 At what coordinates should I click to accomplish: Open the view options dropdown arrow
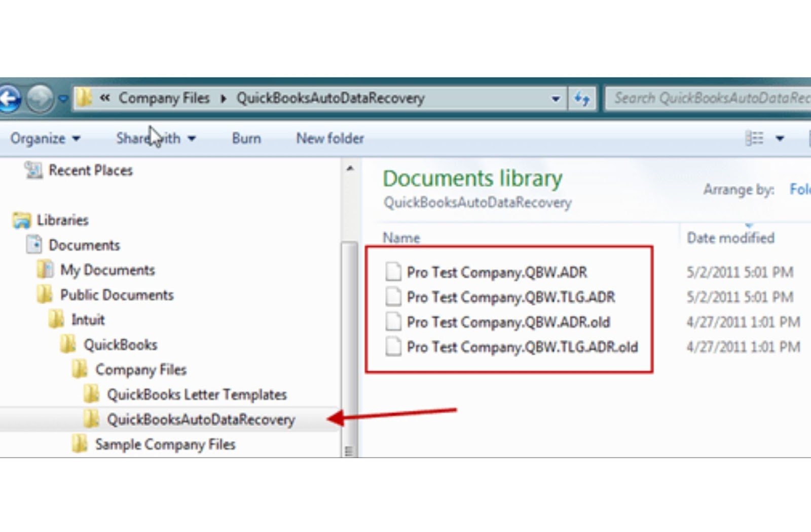(780, 138)
